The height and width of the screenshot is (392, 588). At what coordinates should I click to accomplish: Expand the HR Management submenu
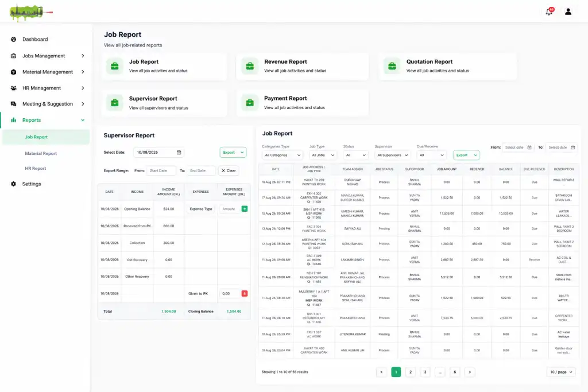pos(83,88)
